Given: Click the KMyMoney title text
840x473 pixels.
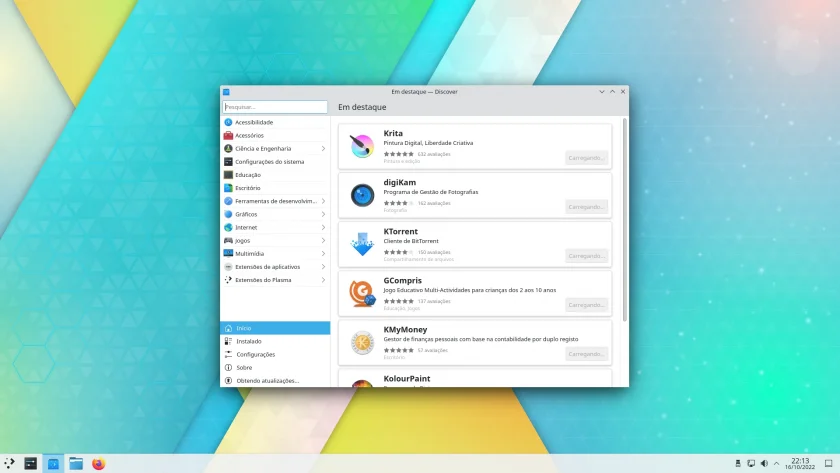Looking at the screenshot, I should (x=406, y=329).
